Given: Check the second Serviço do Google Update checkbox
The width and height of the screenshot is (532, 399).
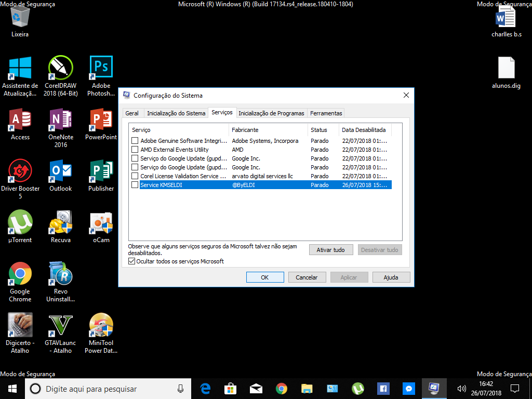Looking at the screenshot, I should pos(135,167).
